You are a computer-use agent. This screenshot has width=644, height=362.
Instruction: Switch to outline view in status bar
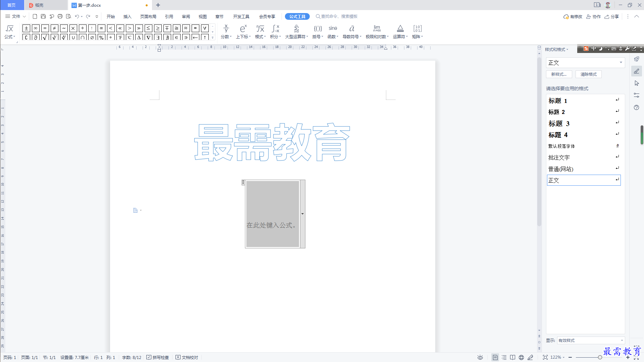[x=504, y=357]
